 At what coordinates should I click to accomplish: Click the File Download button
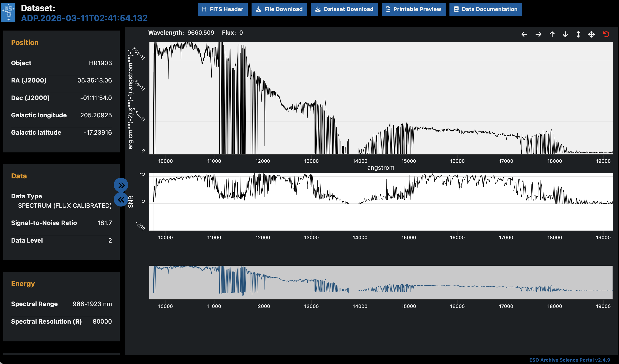pyautogui.click(x=279, y=9)
